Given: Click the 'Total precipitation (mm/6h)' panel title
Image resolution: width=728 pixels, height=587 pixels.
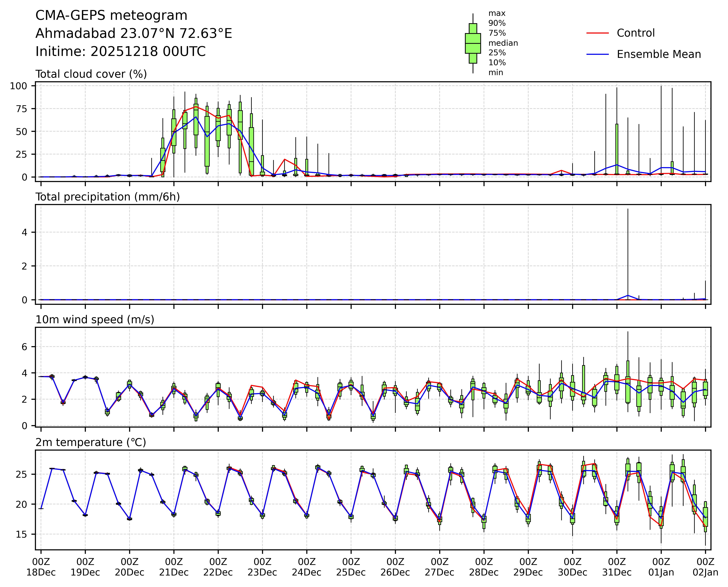Looking at the screenshot, I should [108, 197].
